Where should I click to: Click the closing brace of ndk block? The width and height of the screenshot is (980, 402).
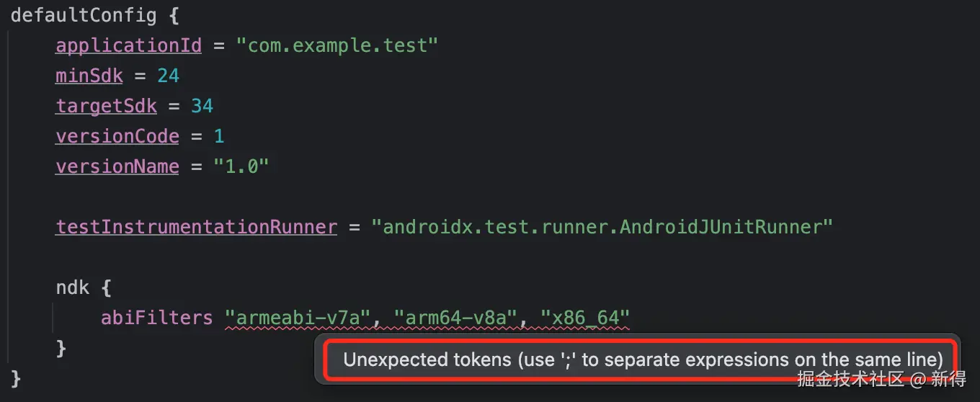[x=61, y=348]
